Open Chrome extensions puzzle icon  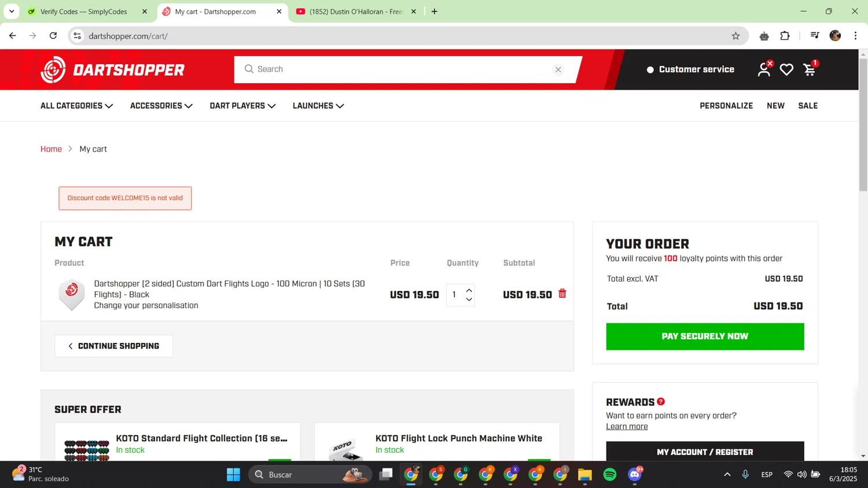(x=785, y=36)
